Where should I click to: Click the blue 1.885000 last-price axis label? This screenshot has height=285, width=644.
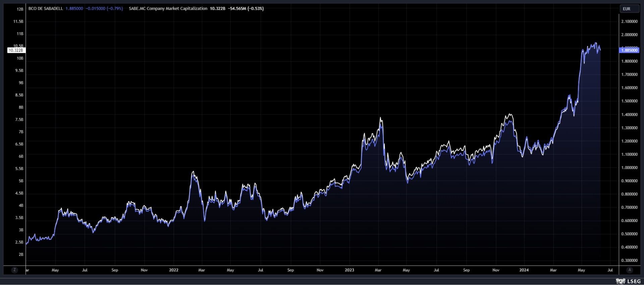point(629,50)
